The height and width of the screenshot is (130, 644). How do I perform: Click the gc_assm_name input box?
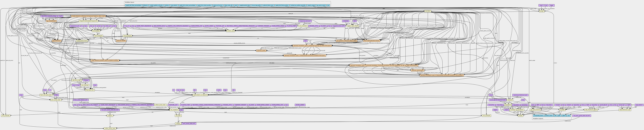click(x=321, y=5)
